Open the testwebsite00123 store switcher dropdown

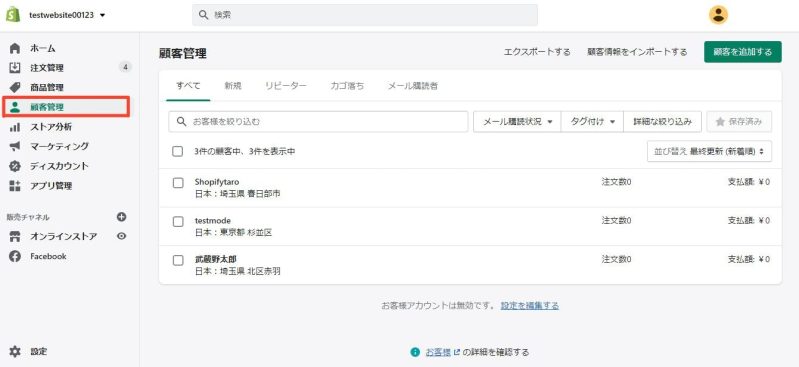point(67,15)
